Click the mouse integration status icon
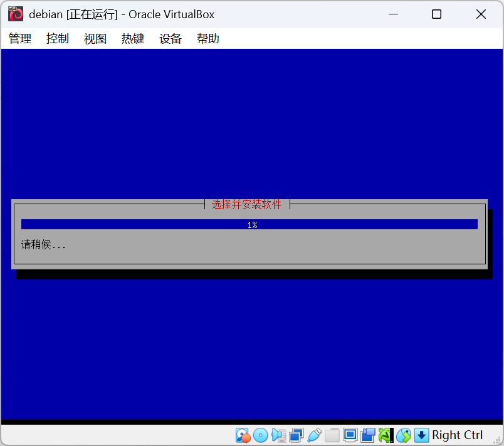Image resolution: width=504 pixels, height=446 pixels. 404,435
